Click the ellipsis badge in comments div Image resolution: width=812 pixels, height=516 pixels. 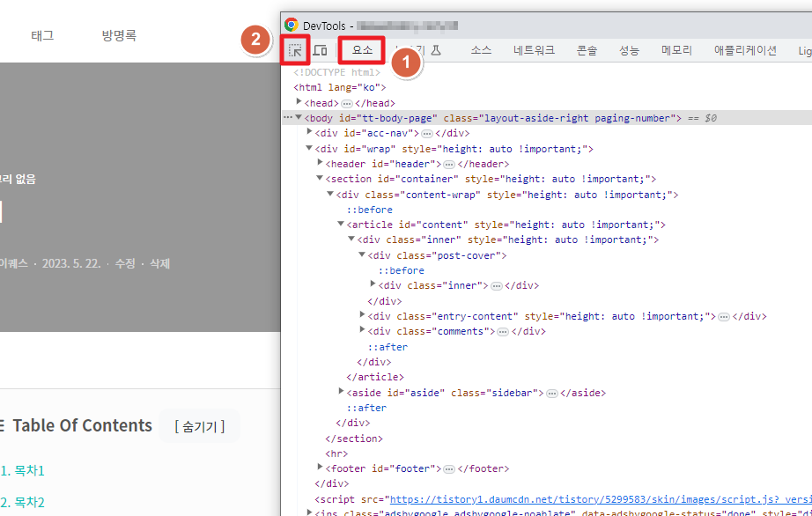coord(503,332)
